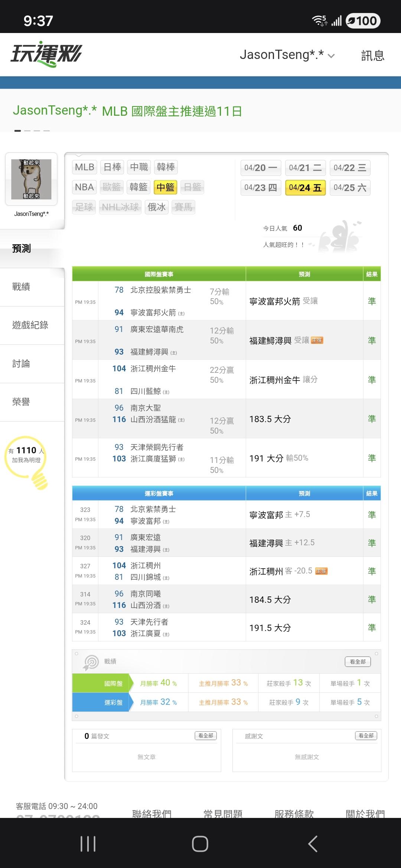
Task: Tap the 玩運彩 logo
Action: (x=46, y=54)
